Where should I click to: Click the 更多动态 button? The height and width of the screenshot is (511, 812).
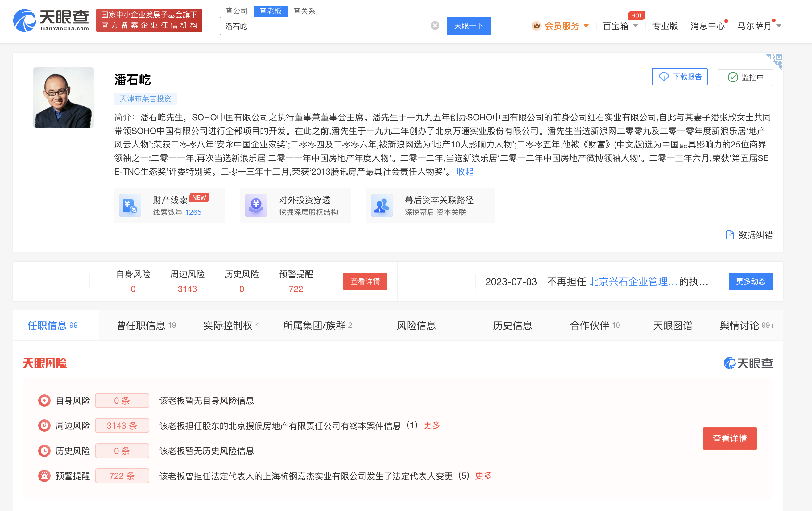point(751,281)
